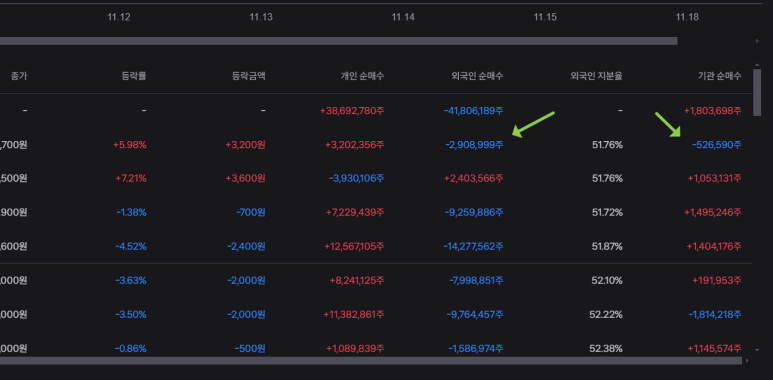Click the 등락률 column header
Viewport: 773px width, 380px height.
pos(134,76)
